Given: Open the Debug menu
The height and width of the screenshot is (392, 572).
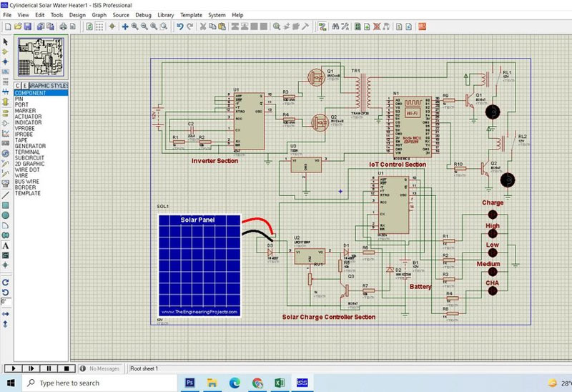Looking at the screenshot, I should tap(144, 15).
